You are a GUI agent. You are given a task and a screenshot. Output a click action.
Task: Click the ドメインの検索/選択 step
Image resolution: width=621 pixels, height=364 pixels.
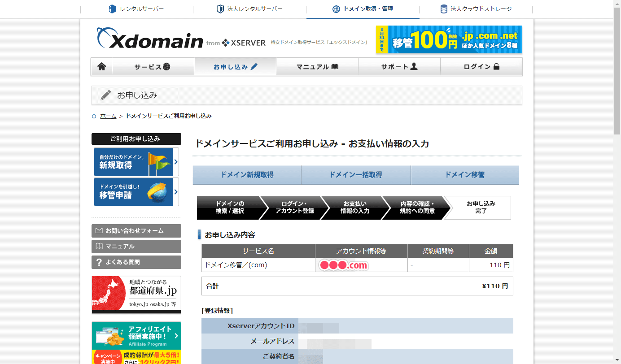pyautogui.click(x=230, y=208)
